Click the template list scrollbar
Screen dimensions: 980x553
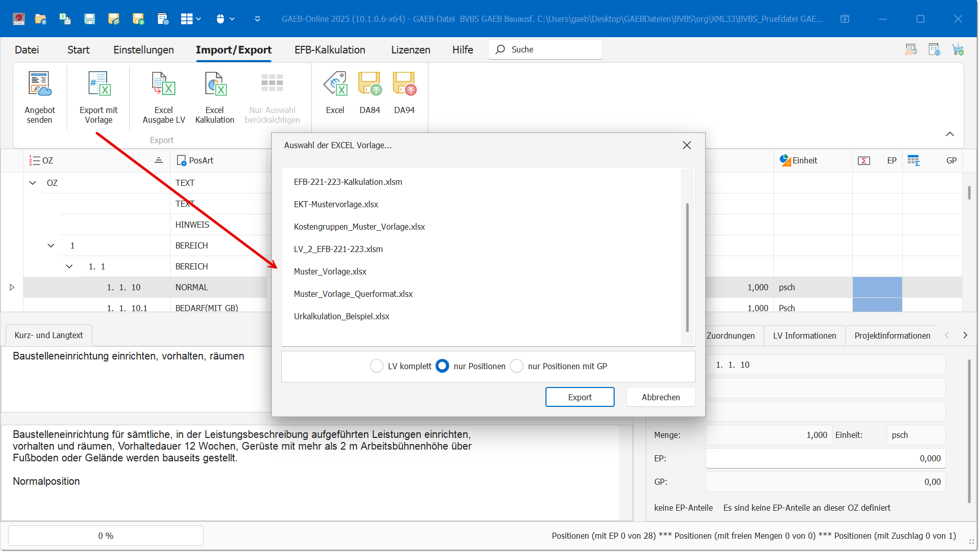click(687, 267)
